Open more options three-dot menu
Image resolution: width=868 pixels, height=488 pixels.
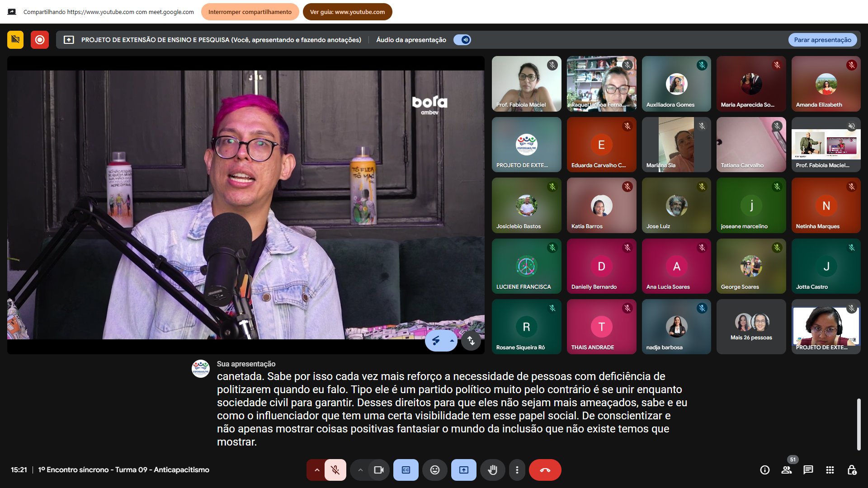517,470
